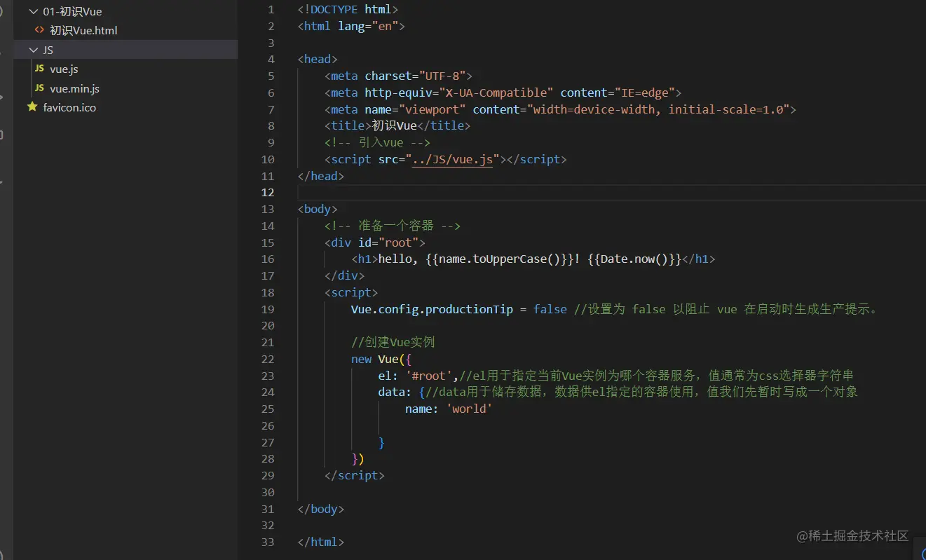Click the closing "</html>" tag
926x560 pixels.
point(321,542)
